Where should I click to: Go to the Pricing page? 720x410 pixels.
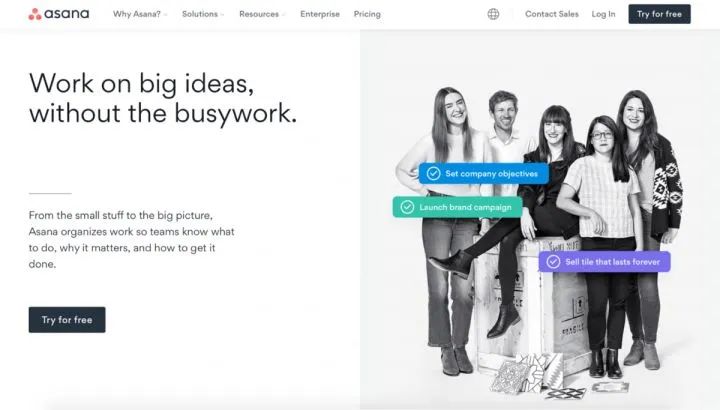pyautogui.click(x=367, y=14)
